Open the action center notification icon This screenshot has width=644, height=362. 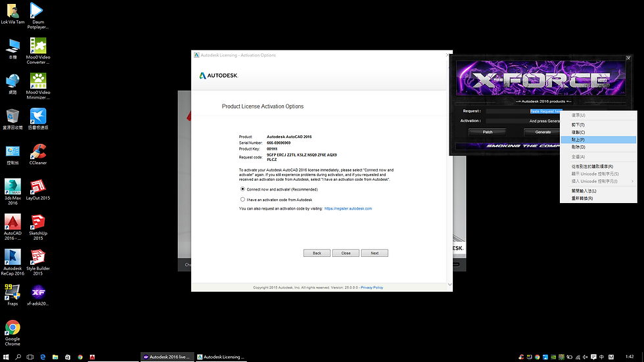(x=593, y=357)
